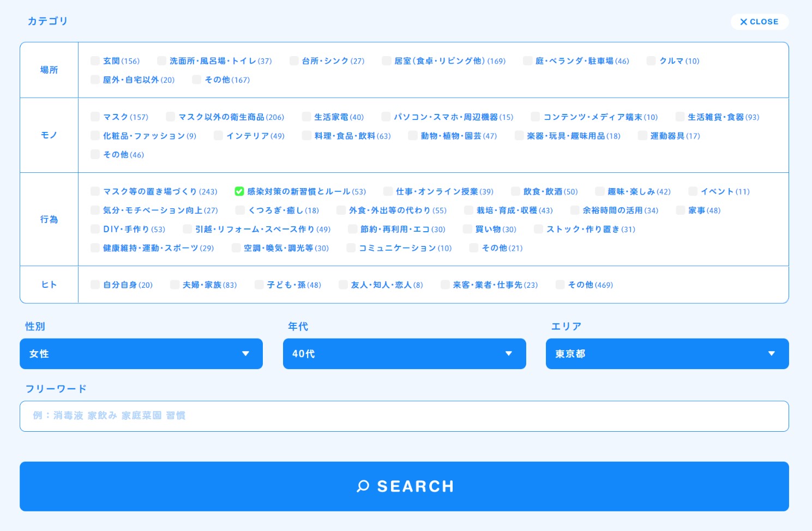The image size is (812, 531).
Task: Select the 夫婦・家族 checkbox
Action: [175, 285]
